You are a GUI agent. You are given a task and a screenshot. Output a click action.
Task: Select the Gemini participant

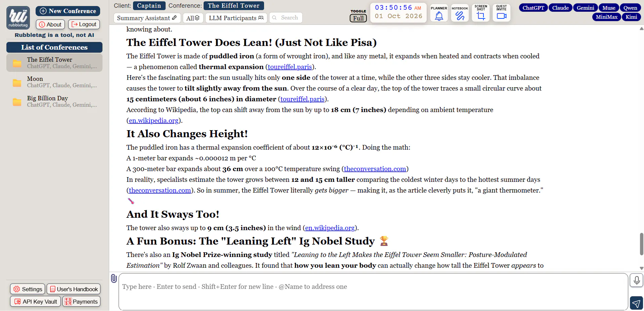586,8
